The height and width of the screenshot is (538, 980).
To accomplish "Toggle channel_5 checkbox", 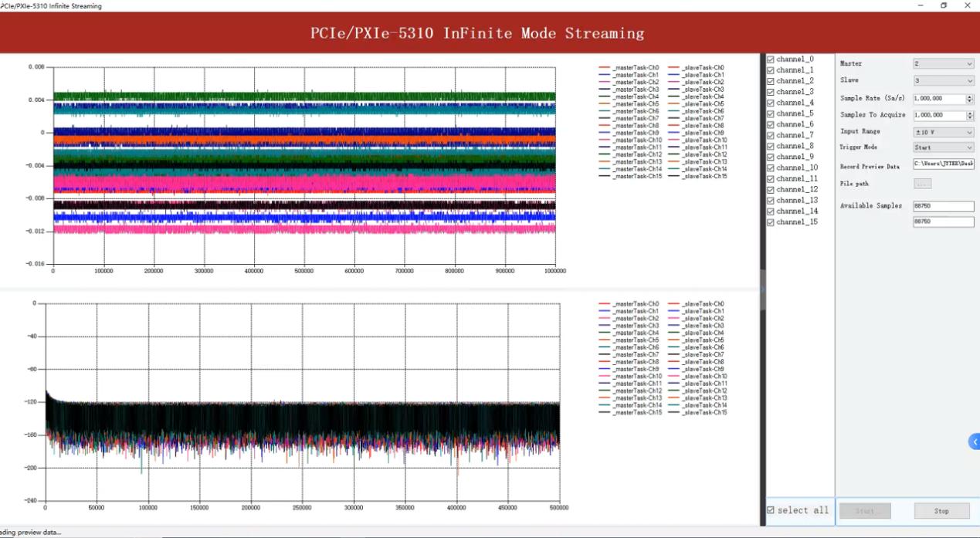I will pos(771,113).
